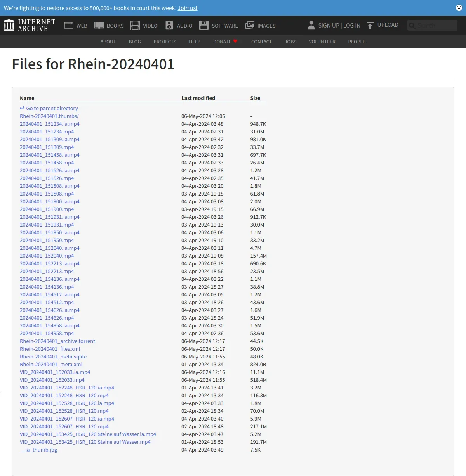Viewport: 466px width, 476px height.
Task: Open file 20240401_154512.ia.mp4
Action: pos(50,294)
